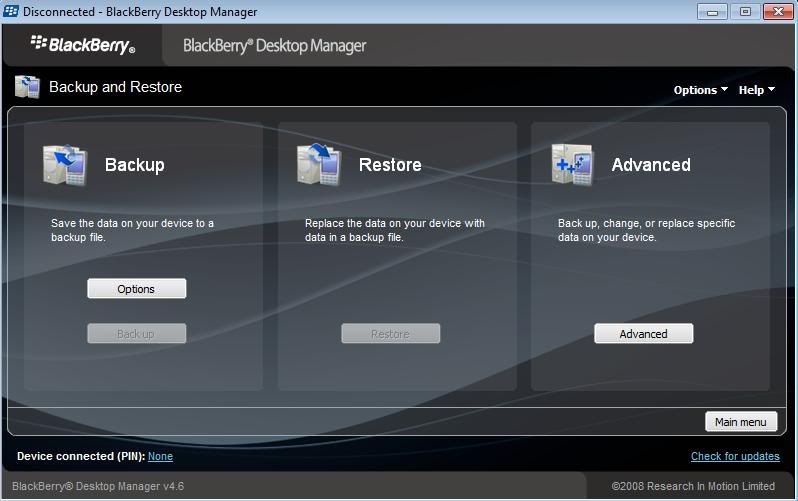
Task: Click the greyed-out Back up button
Action: coord(136,333)
